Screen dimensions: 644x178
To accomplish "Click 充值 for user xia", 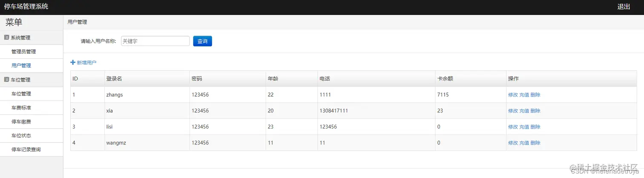I will pos(524,111).
